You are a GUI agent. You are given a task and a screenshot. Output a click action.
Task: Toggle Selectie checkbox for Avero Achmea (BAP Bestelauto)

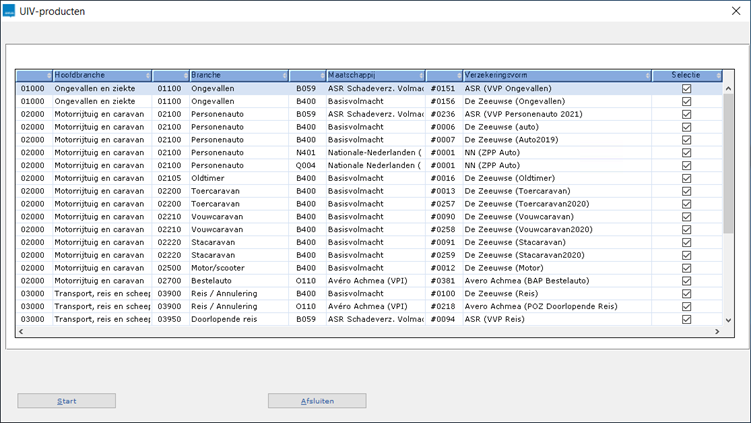[686, 281]
